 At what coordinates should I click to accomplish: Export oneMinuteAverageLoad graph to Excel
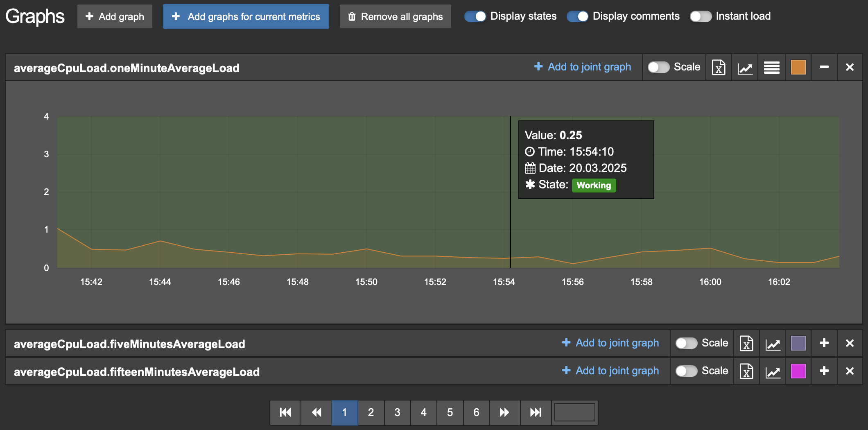click(x=719, y=67)
